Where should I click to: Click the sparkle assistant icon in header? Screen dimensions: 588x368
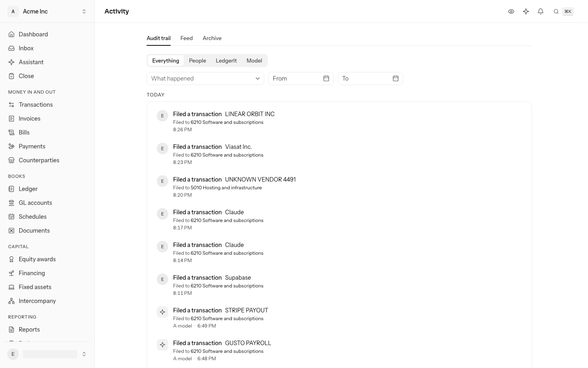[x=526, y=11]
